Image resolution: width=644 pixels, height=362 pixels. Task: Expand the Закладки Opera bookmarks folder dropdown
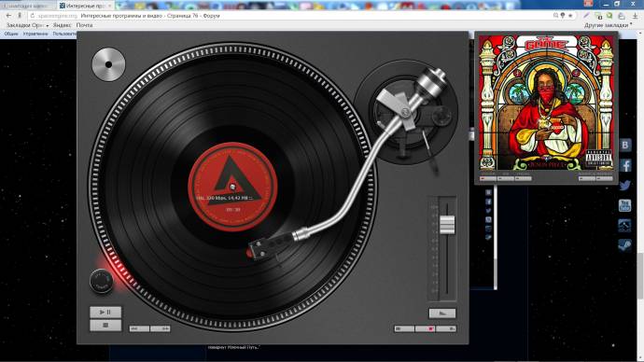pyautogui.click(x=27, y=25)
